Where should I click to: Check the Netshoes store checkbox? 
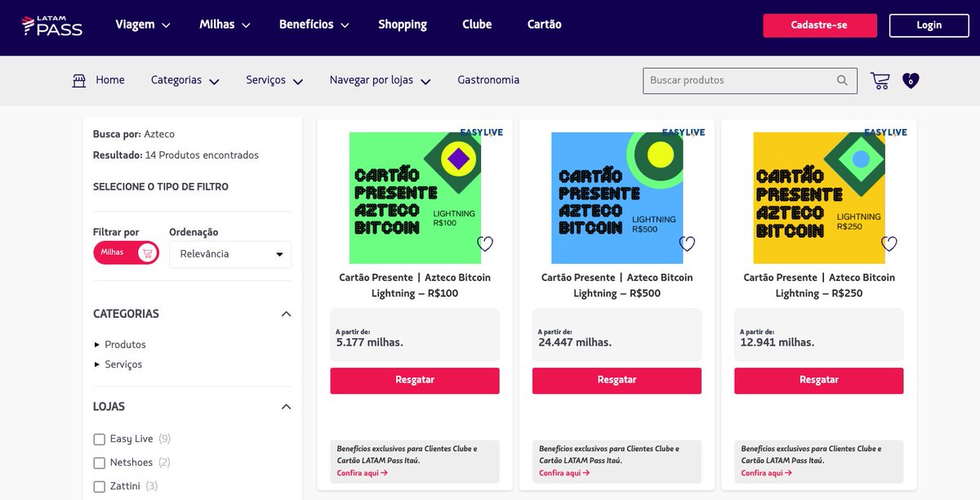click(x=100, y=463)
